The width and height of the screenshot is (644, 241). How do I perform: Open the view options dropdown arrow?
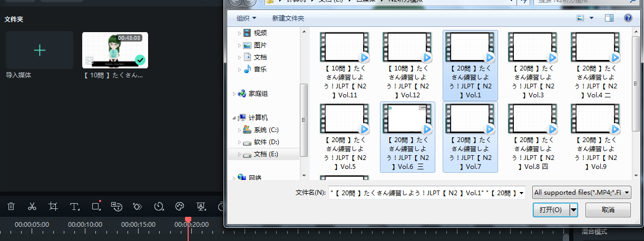point(592,18)
